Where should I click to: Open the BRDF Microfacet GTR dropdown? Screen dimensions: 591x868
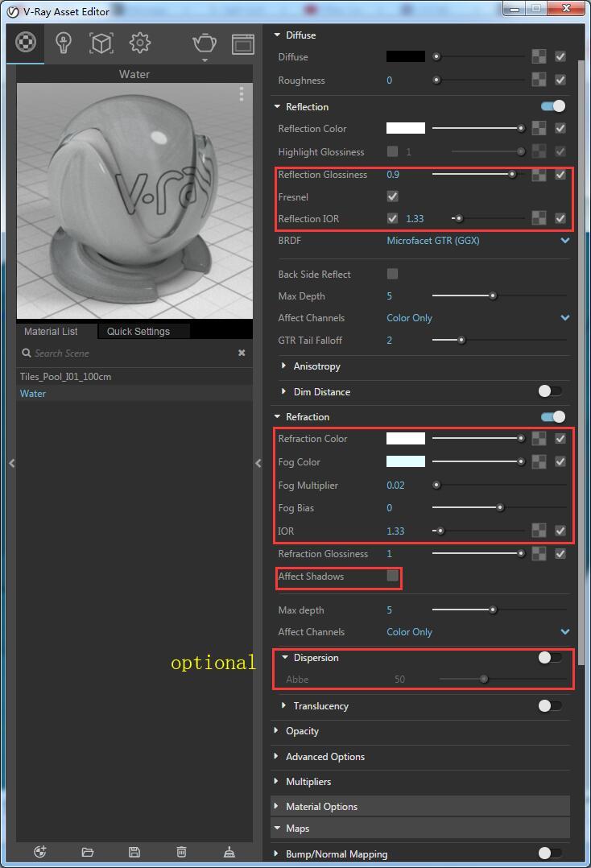click(x=478, y=240)
